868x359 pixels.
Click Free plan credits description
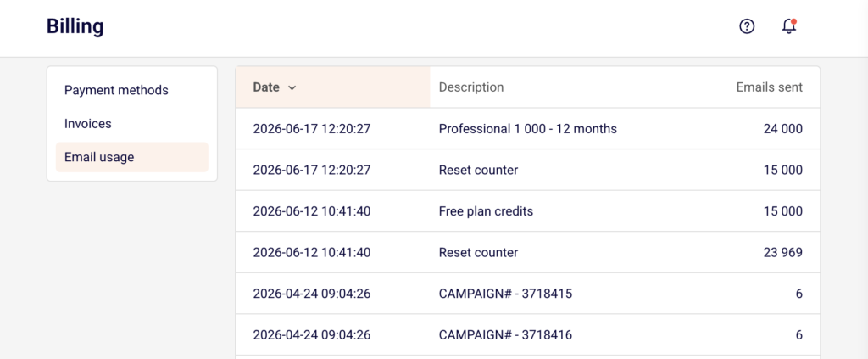486,211
